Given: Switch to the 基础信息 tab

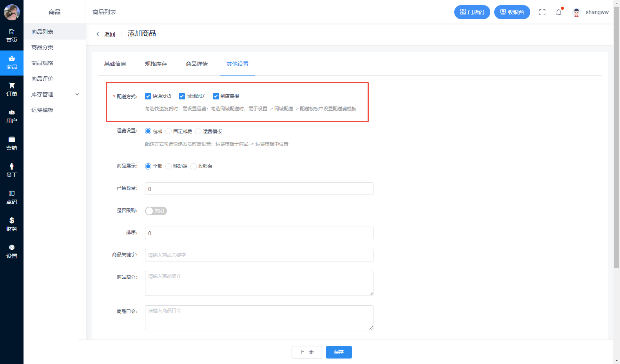Looking at the screenshot, I should click(115, 64).
